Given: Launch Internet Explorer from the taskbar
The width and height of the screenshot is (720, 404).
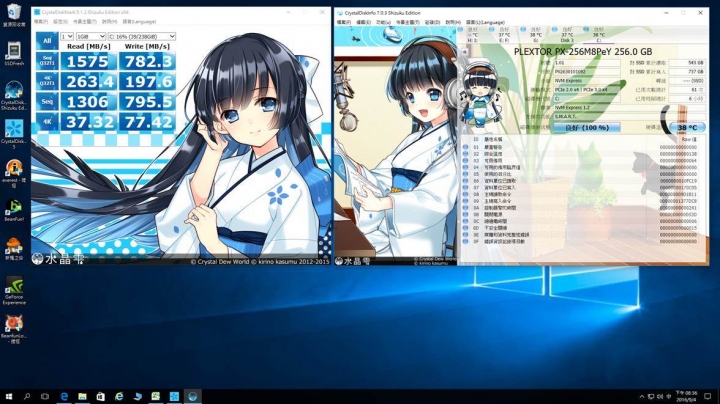Looking at the screenshot, I should [x=119, y=396].
